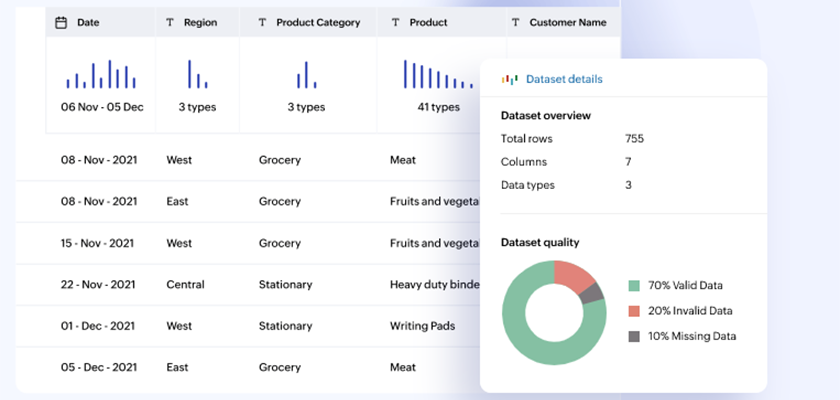Click the Dataset details title link
Viewport: 840px width, 400px height.
tap(564, 79)
